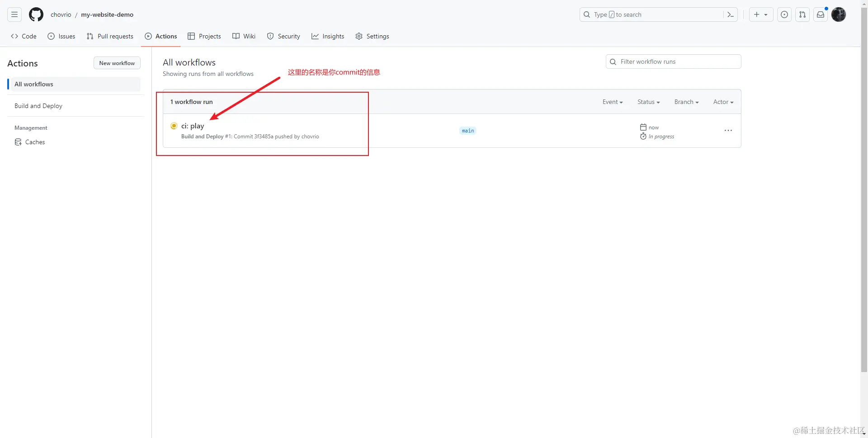Expand the Actor filter dropdown
868x438 pixels.
click(723, 102)
